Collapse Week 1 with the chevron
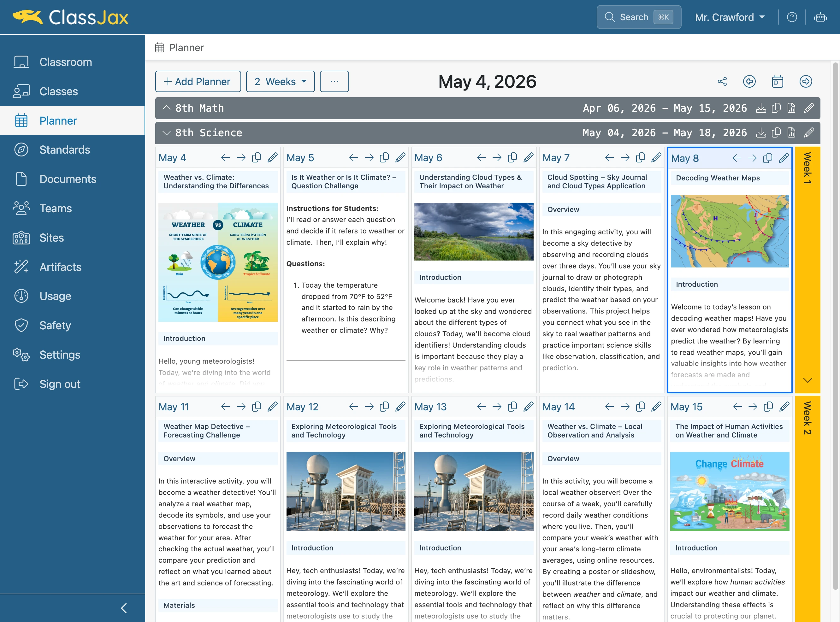Screen dimensions: 840x622 (807, 380)
